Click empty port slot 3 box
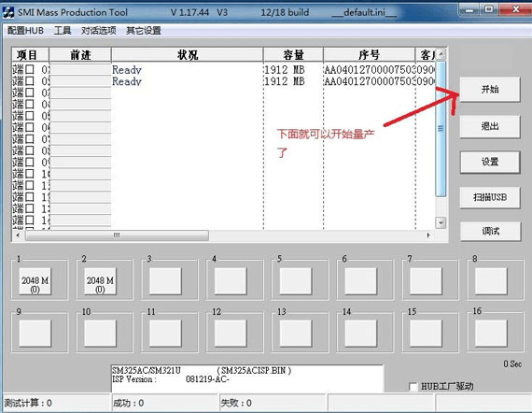532x413 pixels. [165, 281]
